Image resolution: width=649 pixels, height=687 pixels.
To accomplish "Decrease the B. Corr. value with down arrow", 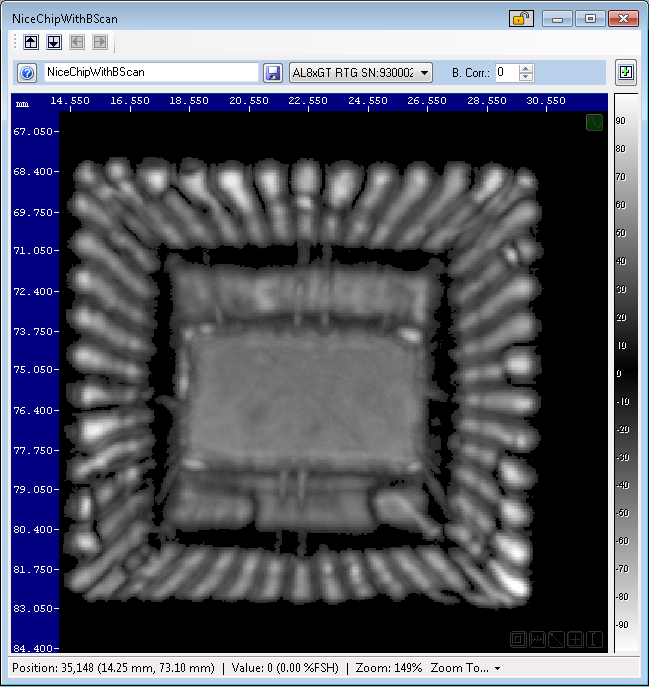I will [527, 78].
